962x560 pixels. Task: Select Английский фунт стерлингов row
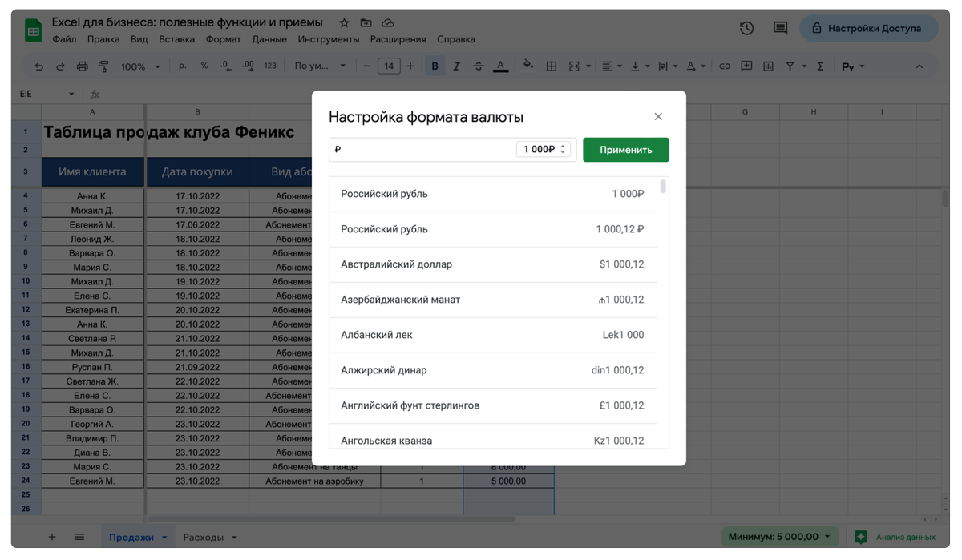pyautogui.click(x=492, y=405)
